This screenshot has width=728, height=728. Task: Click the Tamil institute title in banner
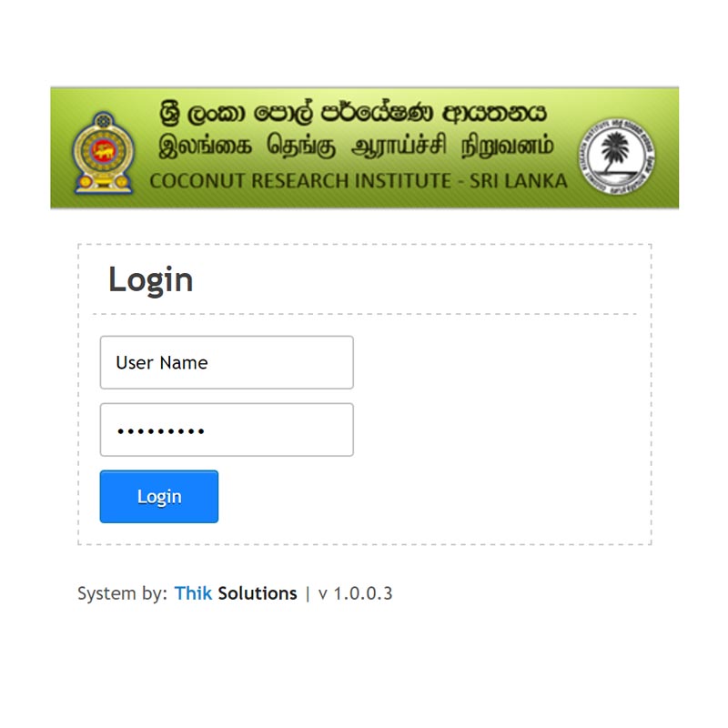pos(356,146)
